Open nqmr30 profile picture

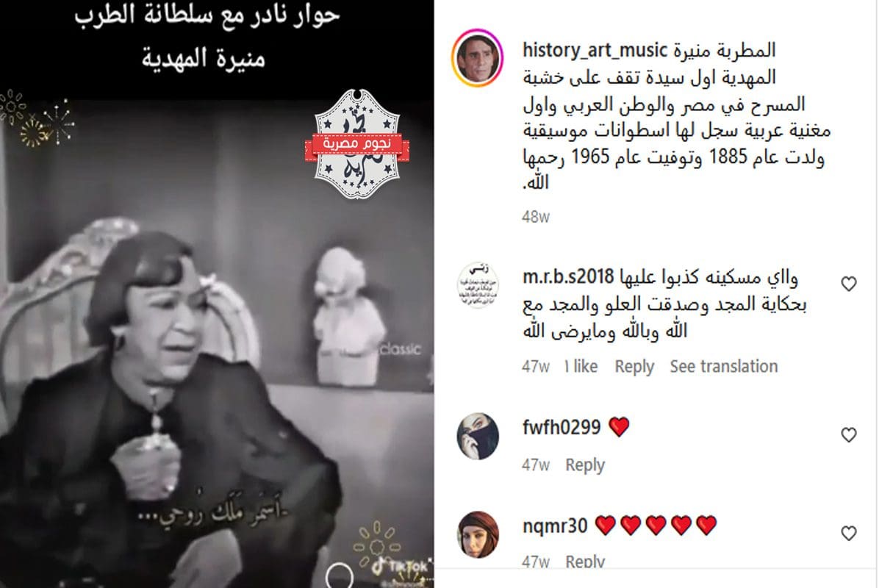click(477, 534)
